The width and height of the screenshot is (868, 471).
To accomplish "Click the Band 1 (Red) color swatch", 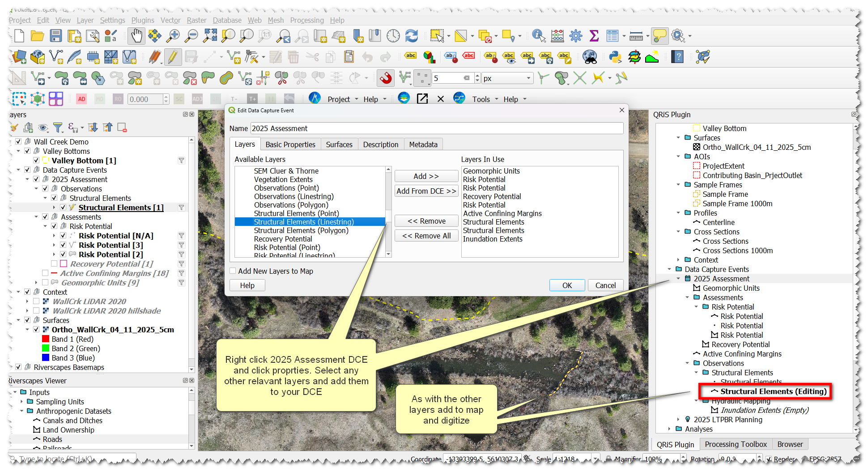I will pyautogui.click(x=45, y=339).
